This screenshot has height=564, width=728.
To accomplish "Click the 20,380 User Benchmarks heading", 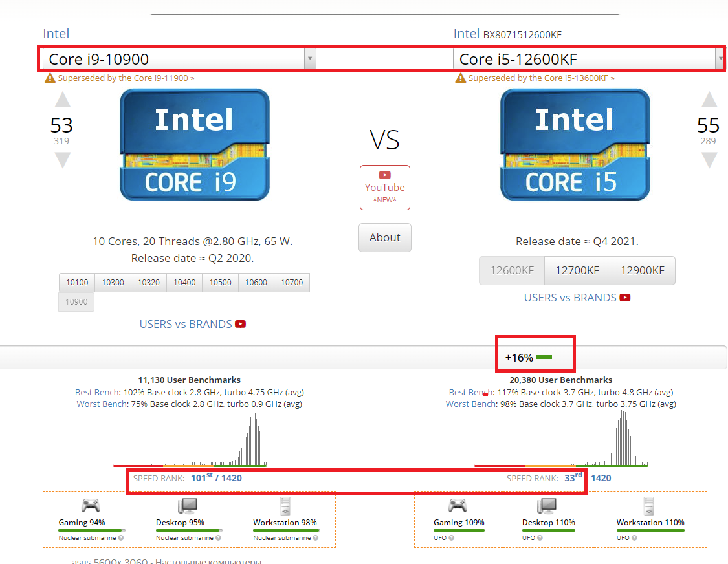I will pos(561,380).
